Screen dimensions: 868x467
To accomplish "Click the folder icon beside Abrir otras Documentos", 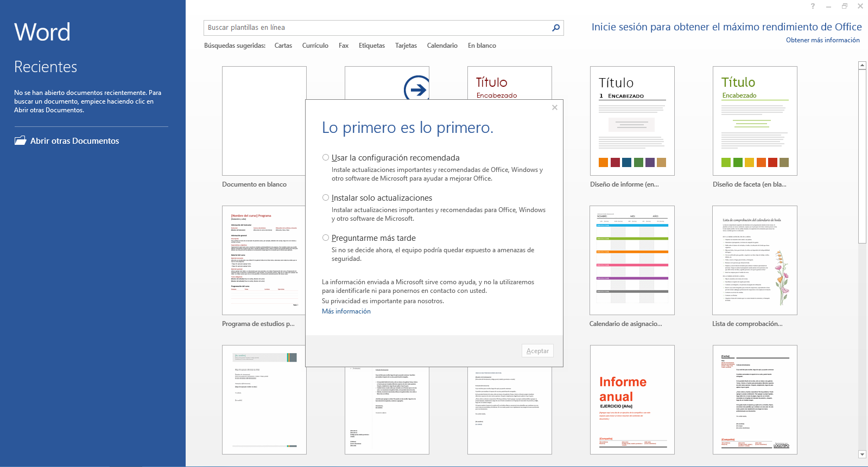I will tap(20, 140).
